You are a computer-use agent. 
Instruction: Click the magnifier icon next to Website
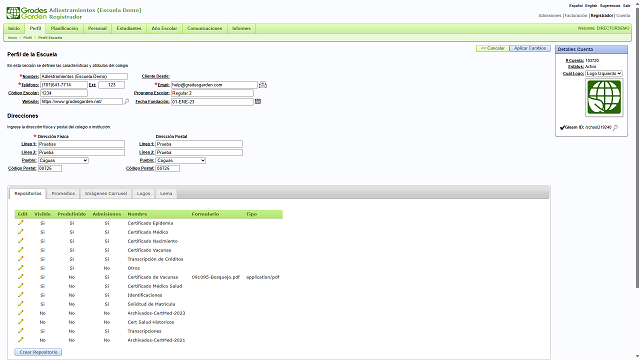[x=127, y=101]
